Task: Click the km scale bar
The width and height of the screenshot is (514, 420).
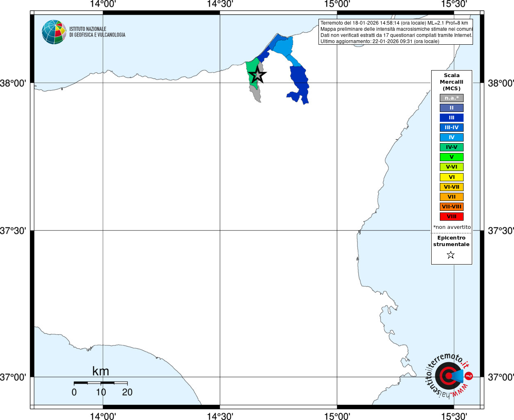Action: point(100,383)
